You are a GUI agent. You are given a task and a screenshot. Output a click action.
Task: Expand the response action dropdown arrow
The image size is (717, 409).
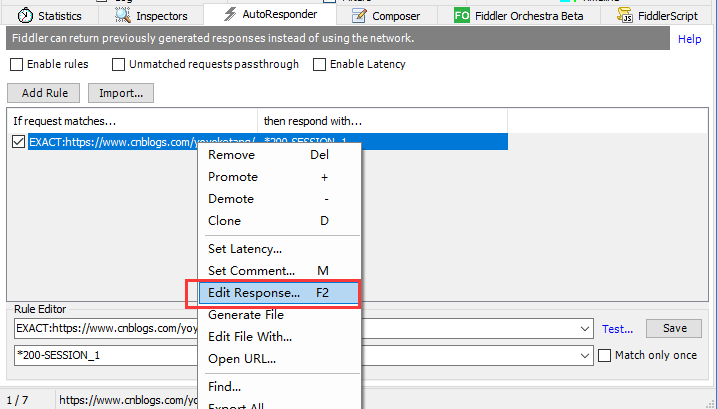coord(584,355)
